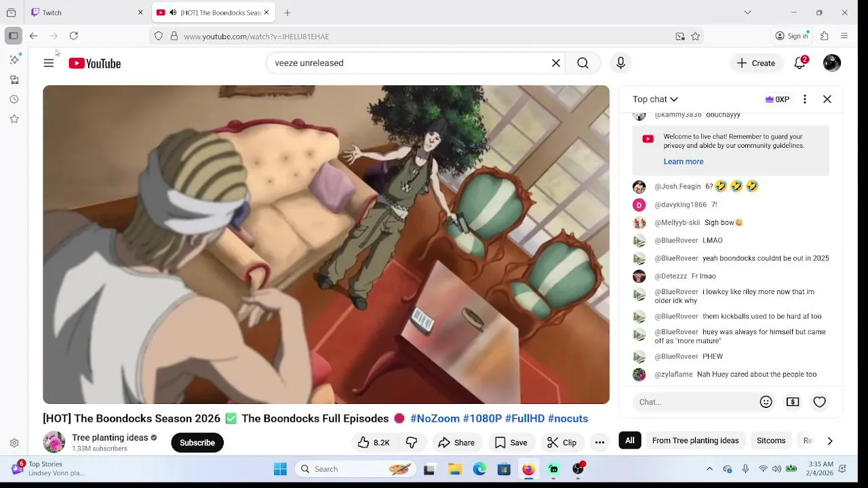Open the Firefox application menu
Screen dimensions: 868x488
[844, 36]
